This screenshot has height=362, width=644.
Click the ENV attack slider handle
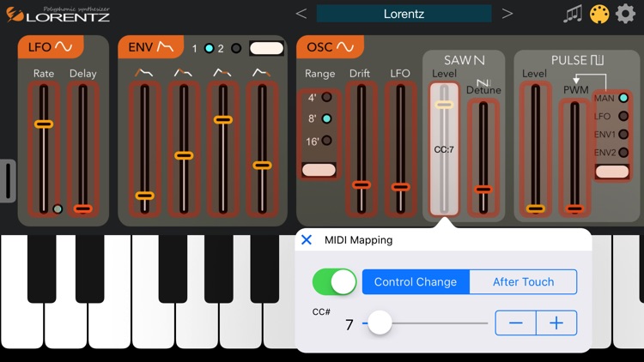pos(144,196)
